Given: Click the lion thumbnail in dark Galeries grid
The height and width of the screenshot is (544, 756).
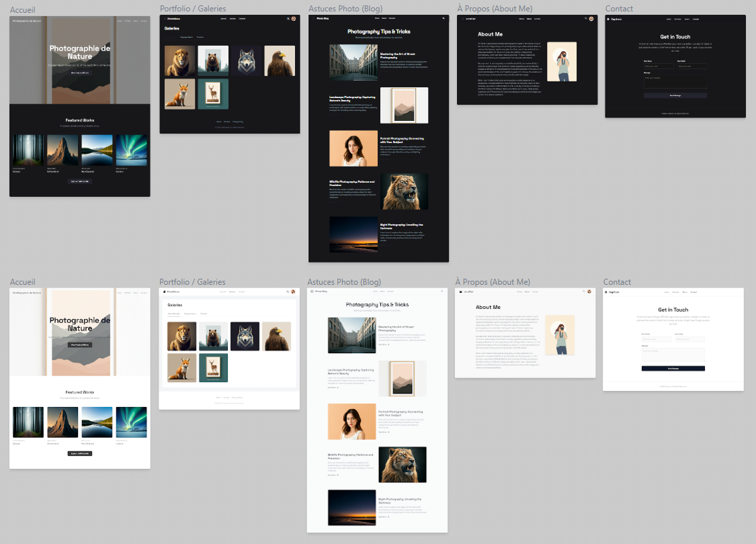Looking at the screenshot, I should tap(180, 61).
